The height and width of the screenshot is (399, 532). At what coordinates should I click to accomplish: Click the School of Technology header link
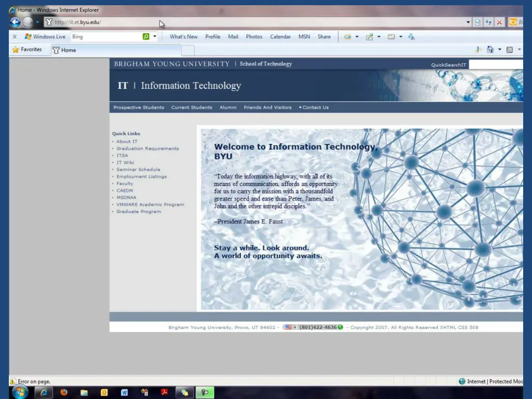point(265,64)
